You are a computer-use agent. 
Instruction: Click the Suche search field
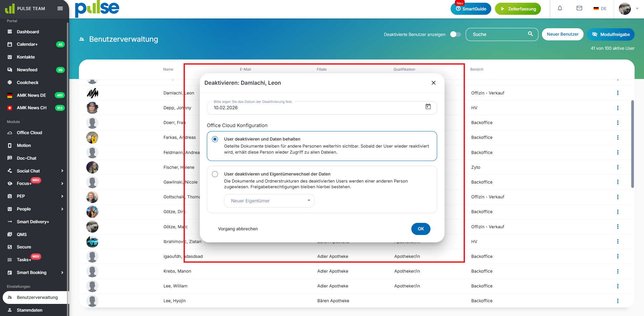(x=502, y=34)
